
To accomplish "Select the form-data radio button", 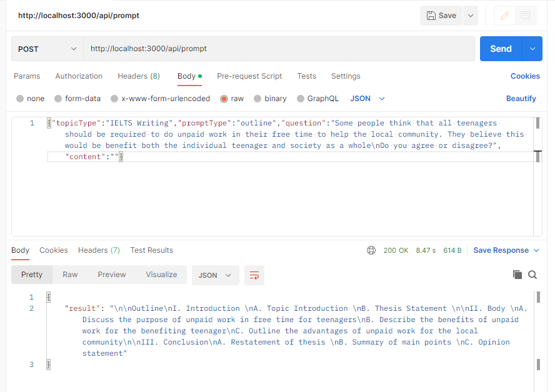I will click(x=58, y=99).
